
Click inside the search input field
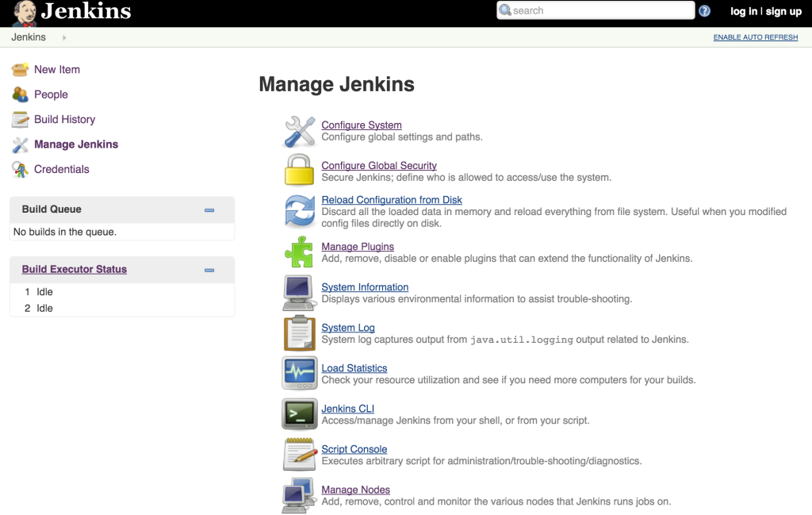coord(595,10)
